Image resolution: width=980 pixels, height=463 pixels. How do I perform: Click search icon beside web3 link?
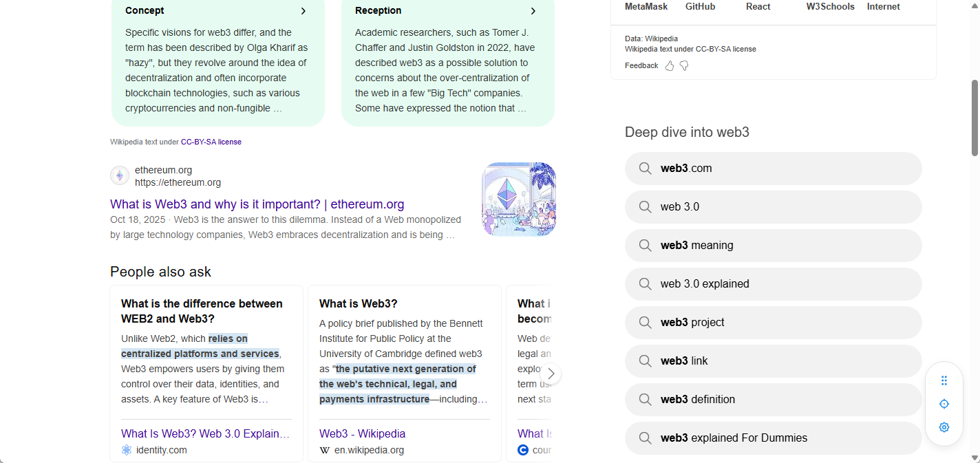pos(645,361)
